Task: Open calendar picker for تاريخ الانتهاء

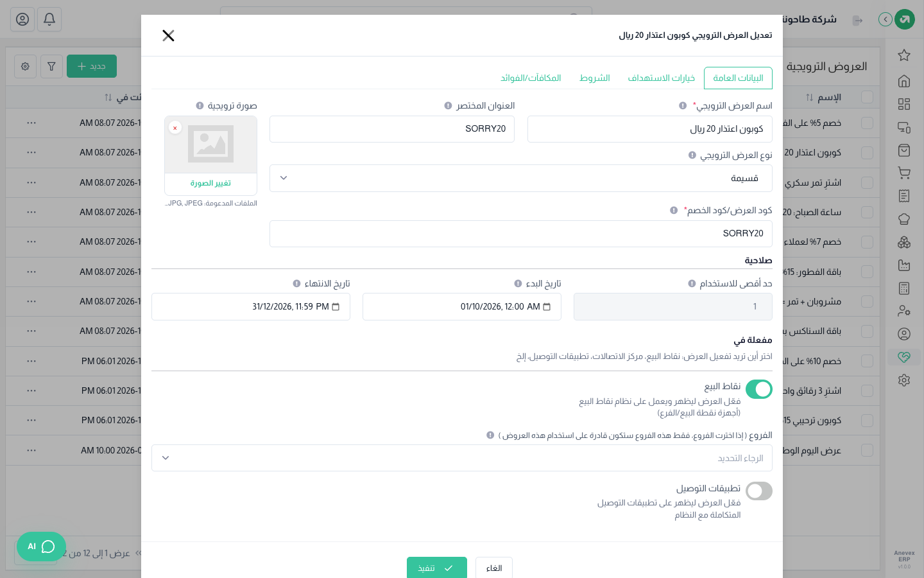Action: tap(336, 307)
